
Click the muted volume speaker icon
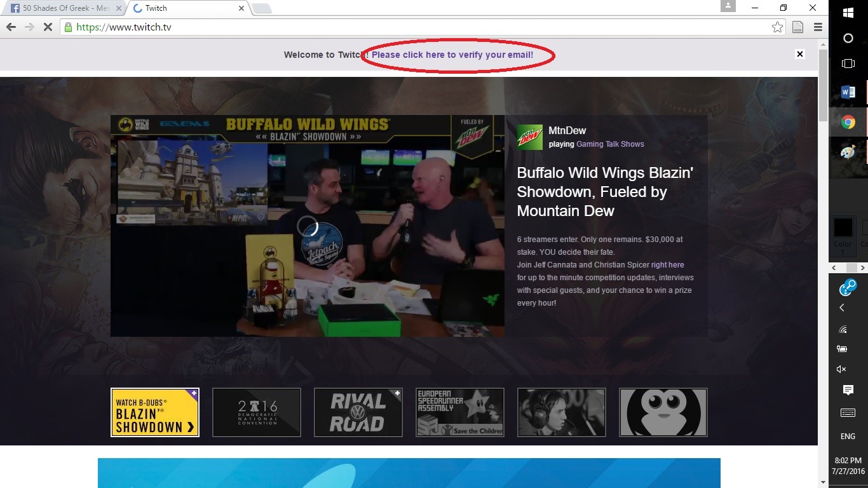[841, 369]
